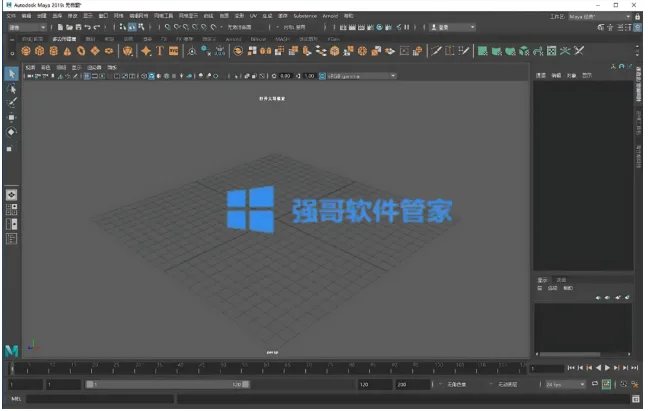Screen dimensions: 648x411
Task: Go to start of playback range
Action: pyautogui.click(x=571, y=368)
